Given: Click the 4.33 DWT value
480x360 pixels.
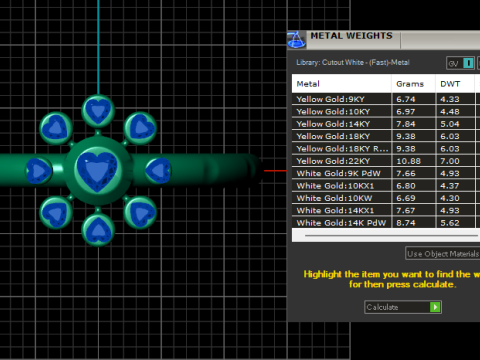Looking at the screenshot, I should tap(450, 99).
